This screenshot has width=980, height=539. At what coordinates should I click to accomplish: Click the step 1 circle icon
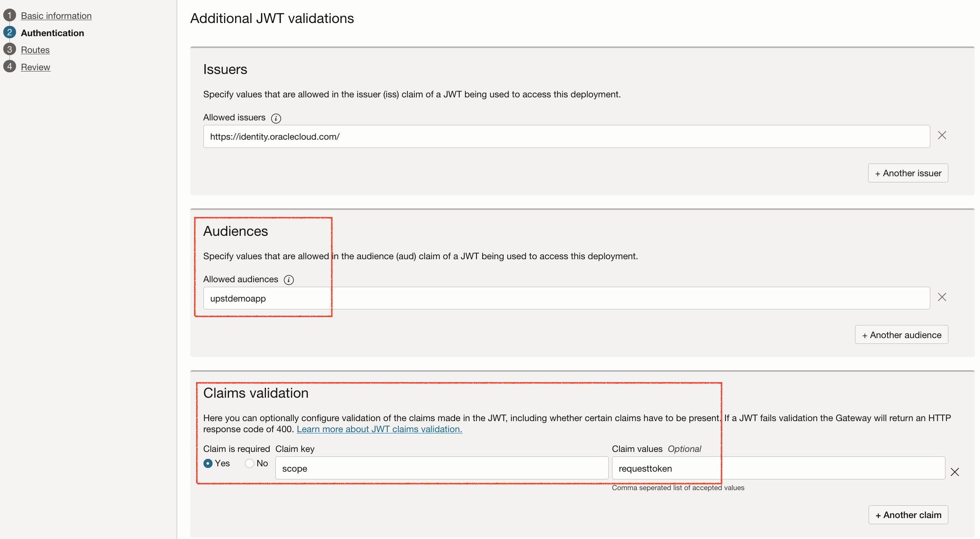[9, 16]
